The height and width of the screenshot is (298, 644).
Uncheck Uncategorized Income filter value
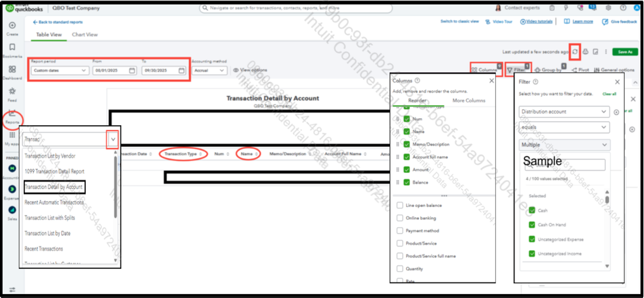tap(532, 253)
